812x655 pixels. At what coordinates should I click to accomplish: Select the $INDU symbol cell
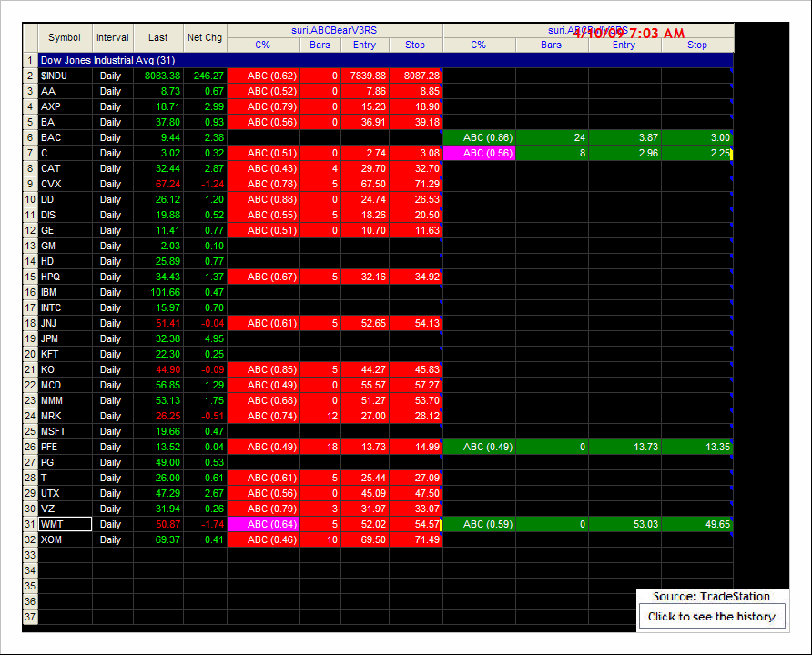(65, 76)
